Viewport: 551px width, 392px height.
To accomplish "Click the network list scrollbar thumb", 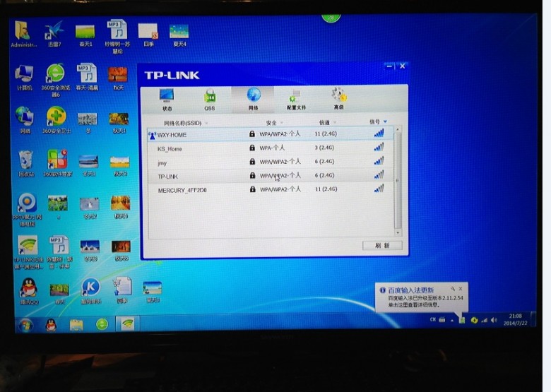I will [398, 181].
